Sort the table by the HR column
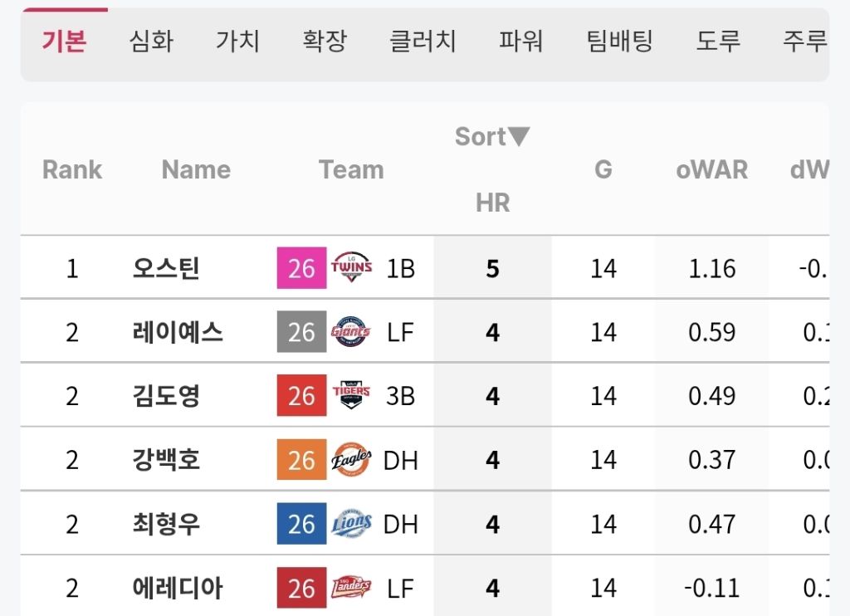The width and height of the screenshot is (850, 616). pyautogui.click(x=492, y=203)
